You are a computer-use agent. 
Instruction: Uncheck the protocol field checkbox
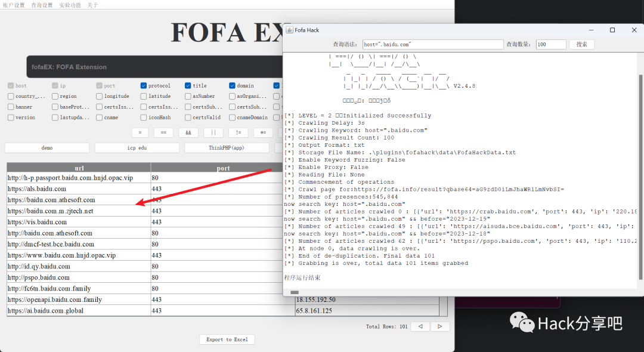(143, 85)
